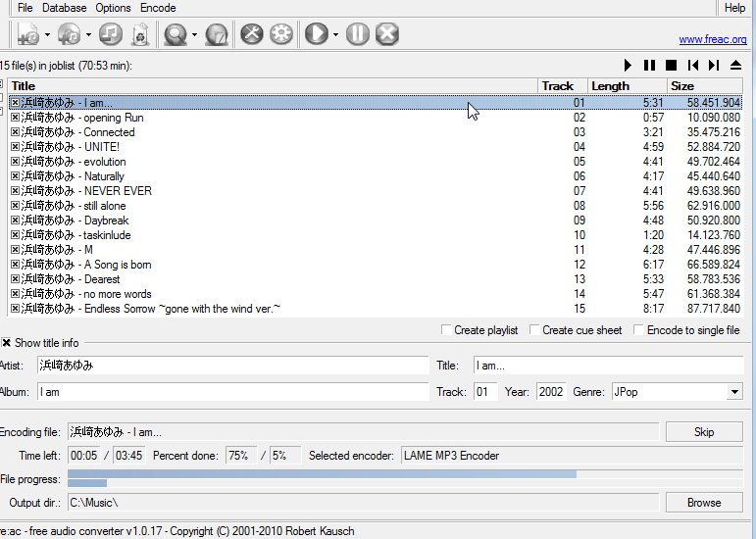Click the Add audio files toolbar icon
756x539 pixels.
point(28,34)
